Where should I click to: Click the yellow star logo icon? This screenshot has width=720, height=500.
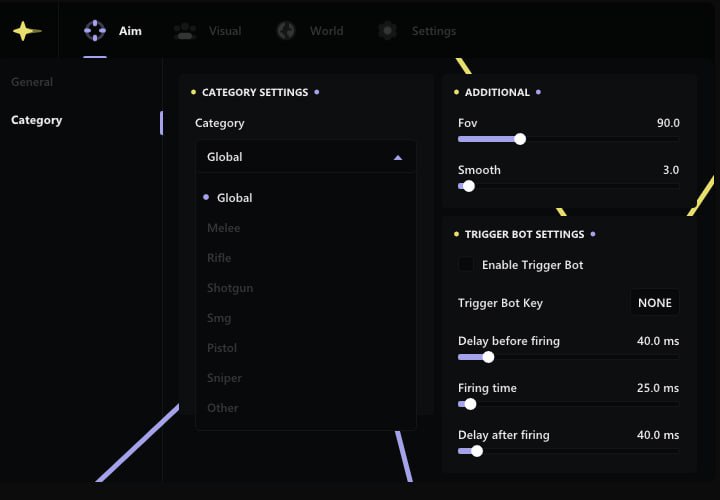click(27, 31)
